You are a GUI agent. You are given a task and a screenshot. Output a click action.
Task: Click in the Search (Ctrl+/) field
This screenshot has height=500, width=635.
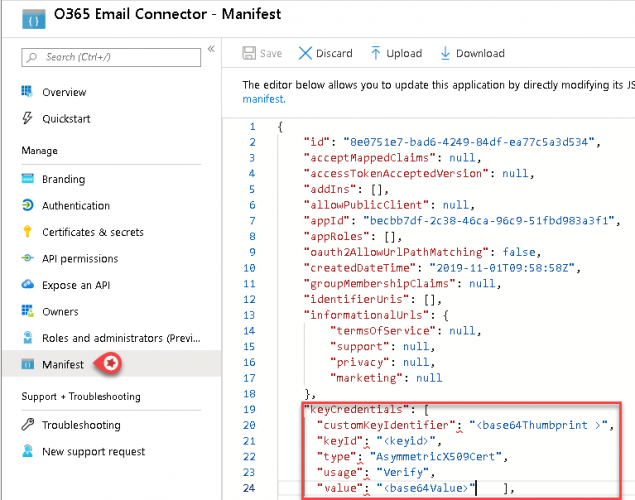(x=110, y=57)
